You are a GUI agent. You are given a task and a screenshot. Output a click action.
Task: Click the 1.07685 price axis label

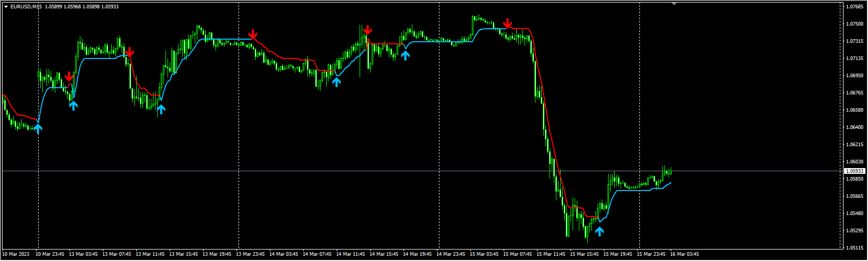tap(854, 7)
